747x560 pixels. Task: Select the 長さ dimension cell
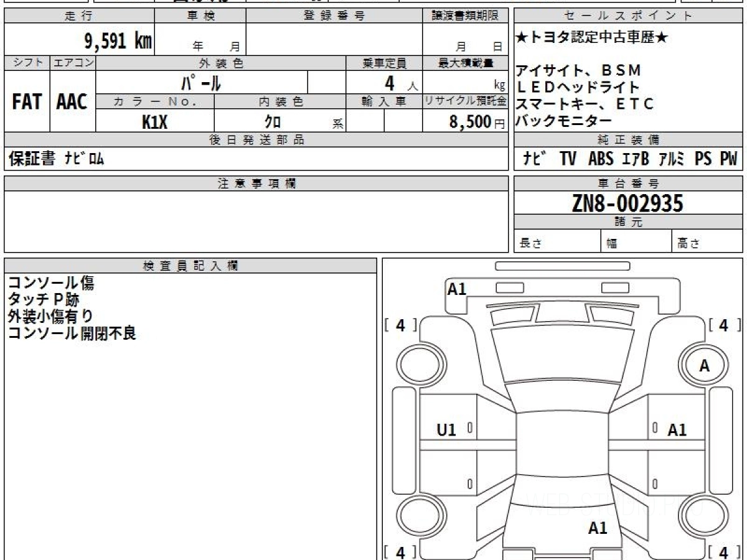557,241
